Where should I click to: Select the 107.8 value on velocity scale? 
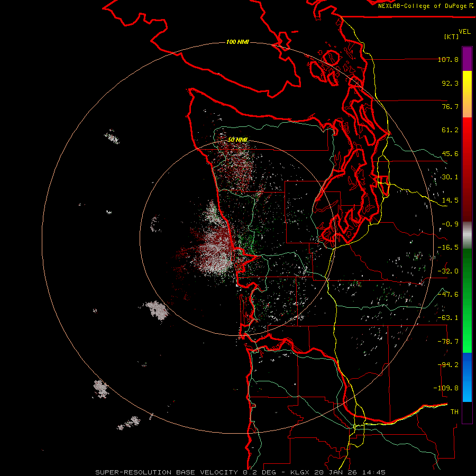(448, 59)
